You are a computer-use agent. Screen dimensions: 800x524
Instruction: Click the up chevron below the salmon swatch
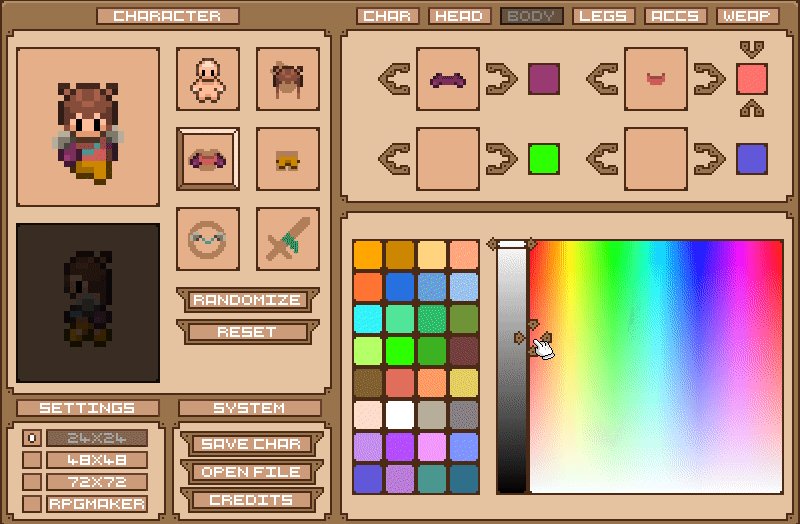(752, 108)
